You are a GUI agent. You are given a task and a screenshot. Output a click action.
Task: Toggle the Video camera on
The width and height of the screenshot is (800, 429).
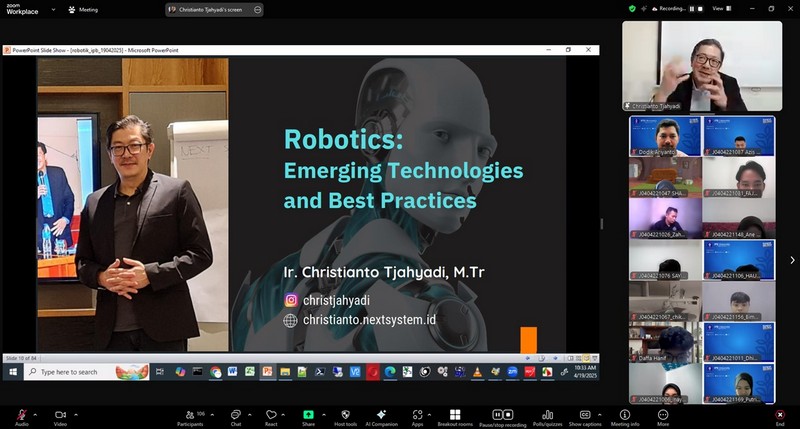pyautogui.click(x=60, y=414)
